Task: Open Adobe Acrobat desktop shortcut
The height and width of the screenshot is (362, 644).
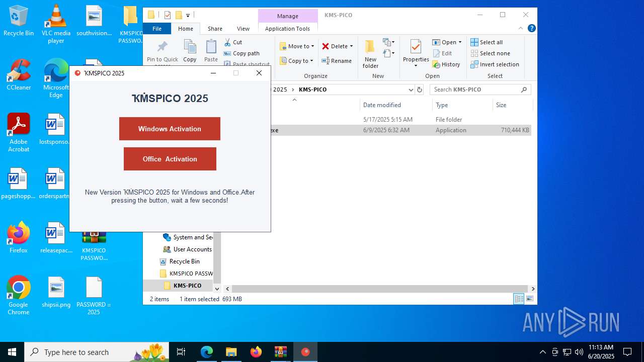Action: 19,133
